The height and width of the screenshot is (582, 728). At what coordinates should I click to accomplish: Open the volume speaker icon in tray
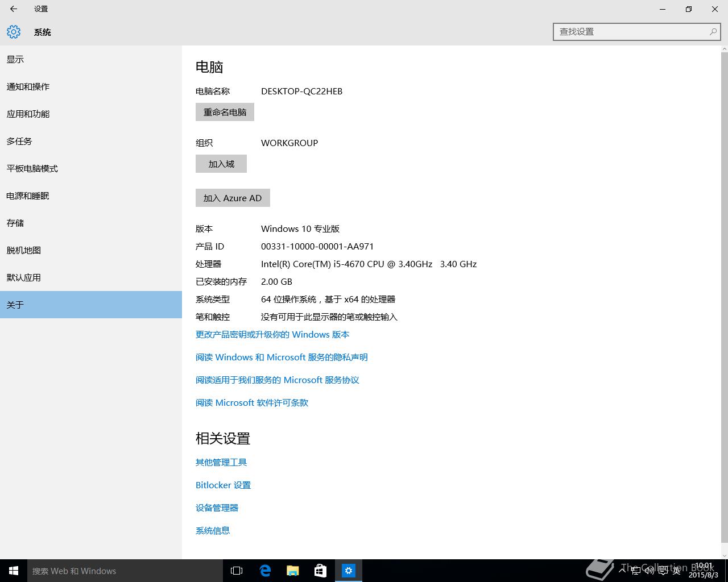(649, 571)
